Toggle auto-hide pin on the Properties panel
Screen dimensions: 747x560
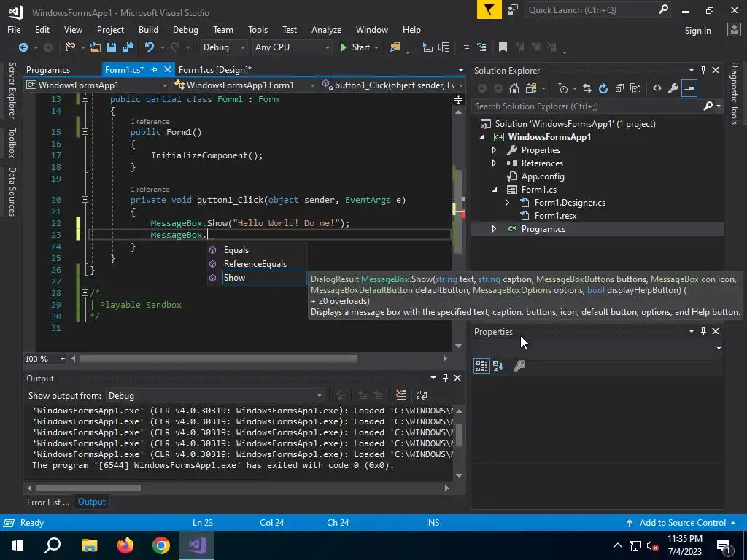703,331
